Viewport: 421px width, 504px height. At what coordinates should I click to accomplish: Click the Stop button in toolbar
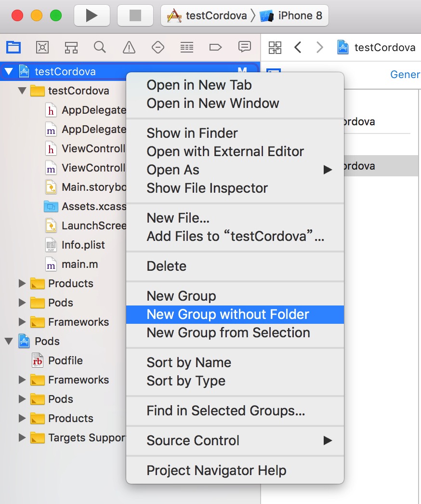point(135,15)
